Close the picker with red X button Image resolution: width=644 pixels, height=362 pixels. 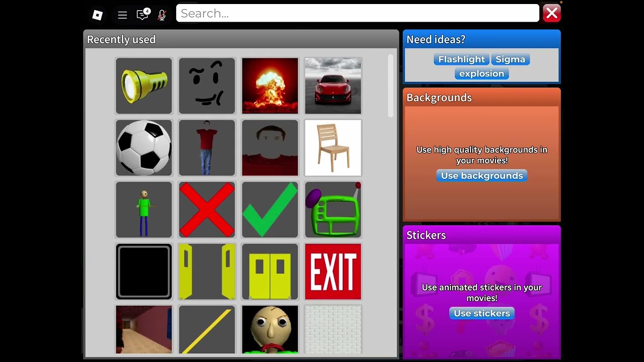pos(552,14)
